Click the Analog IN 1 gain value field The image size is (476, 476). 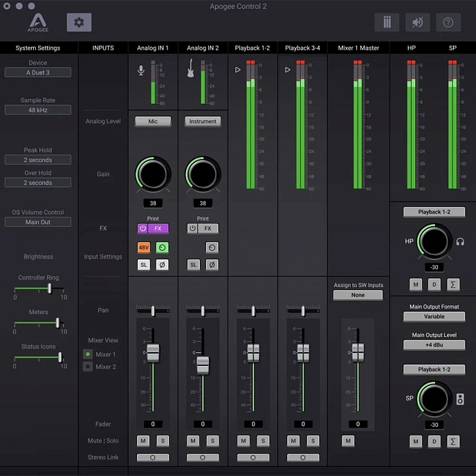pos(153,203)
